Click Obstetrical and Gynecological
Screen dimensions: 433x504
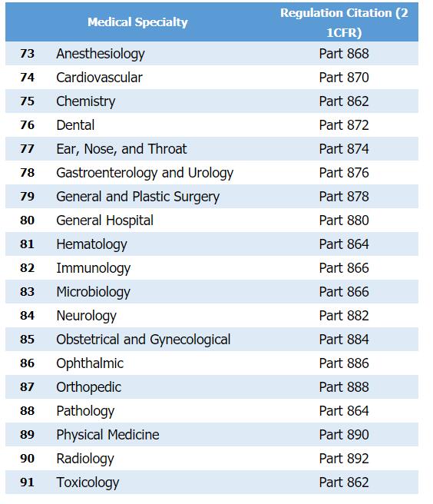coord(144,340)
